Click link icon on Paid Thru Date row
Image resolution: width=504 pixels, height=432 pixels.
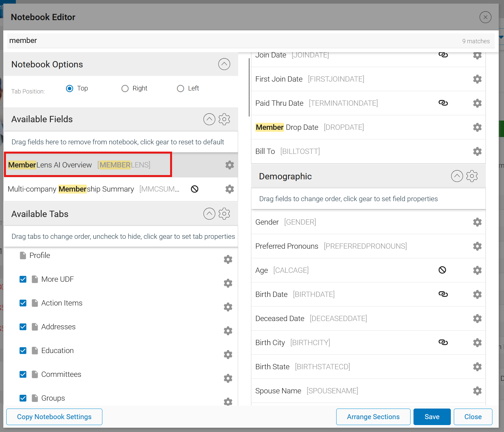pyautogui.click(x=443, y=103)
